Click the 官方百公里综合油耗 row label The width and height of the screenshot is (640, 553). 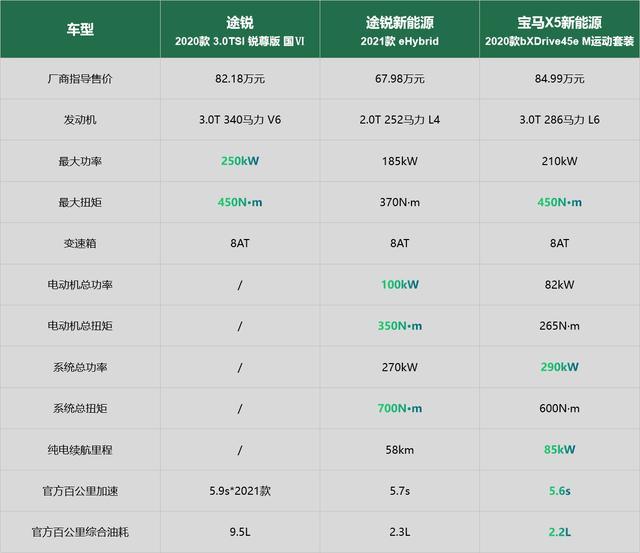pos(80,532)
